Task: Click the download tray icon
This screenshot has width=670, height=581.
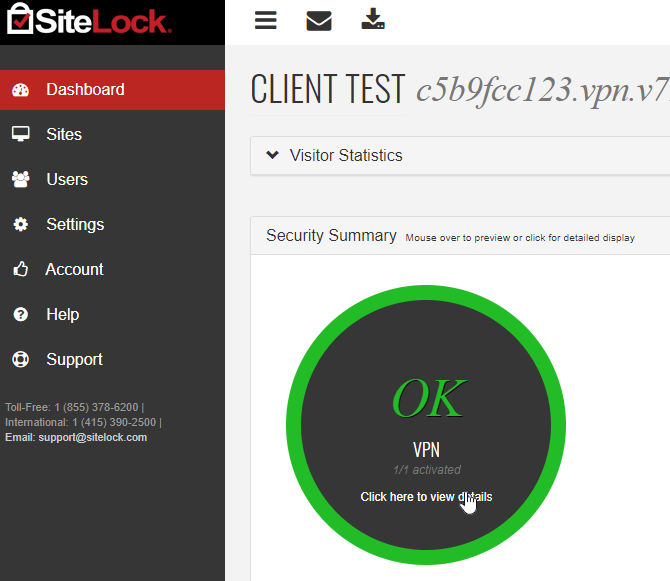Action: (x=373, y=19)
